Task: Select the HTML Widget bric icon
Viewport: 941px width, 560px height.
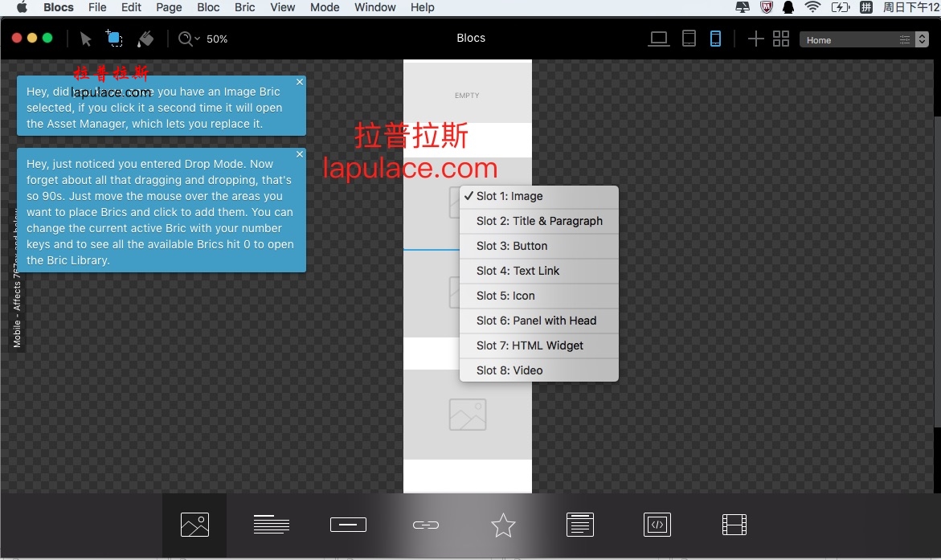Action: click(657, 525)
